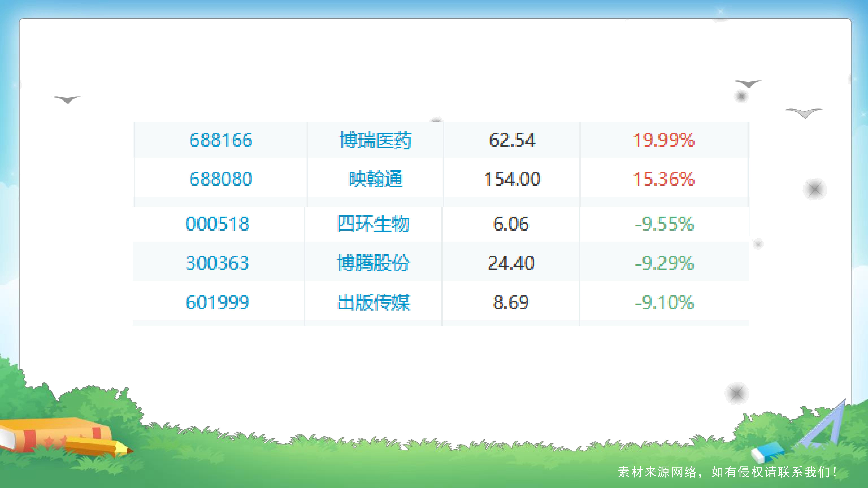Open the 映翰通 stock link
This screenshot has height=488, width=868.
(375, 179)
